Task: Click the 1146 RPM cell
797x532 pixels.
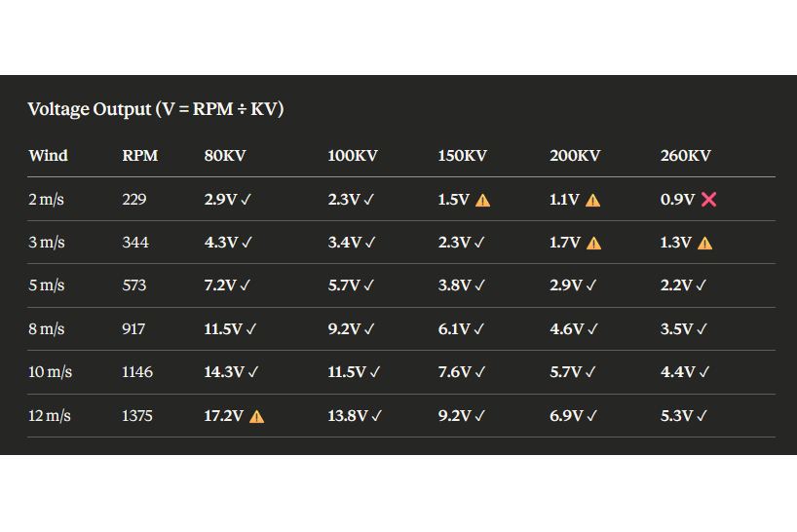Action: point(137,372)
